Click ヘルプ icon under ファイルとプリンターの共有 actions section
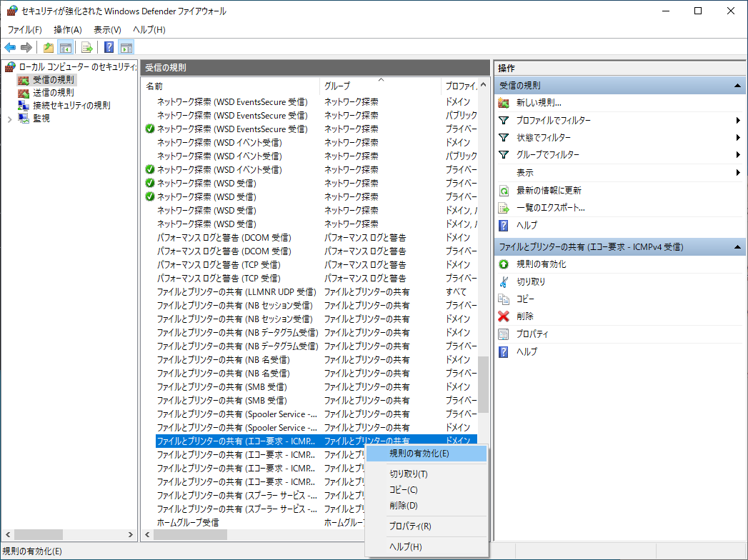Screen dimensions: 748x560 [x=504, y=351]
